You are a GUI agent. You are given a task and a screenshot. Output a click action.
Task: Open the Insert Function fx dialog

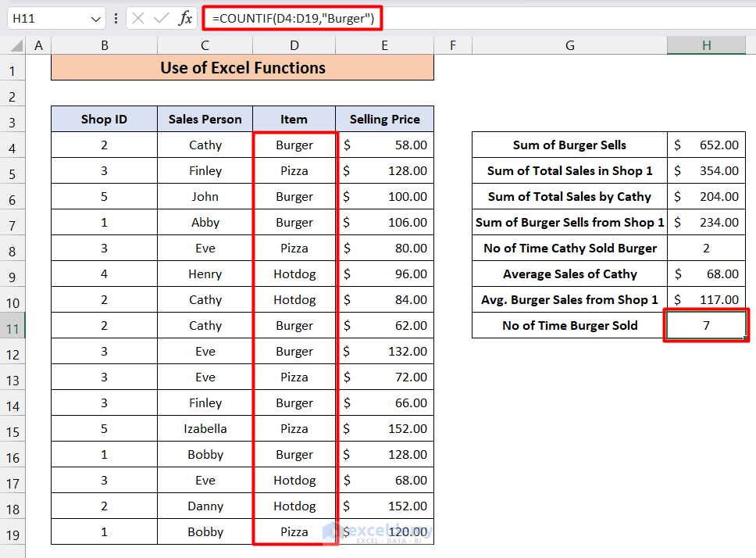tap(185, 19)
